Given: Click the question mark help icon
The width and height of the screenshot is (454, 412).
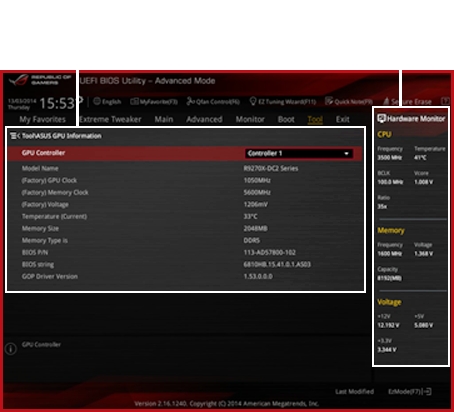Looking at the screenshot, I should pyautogui.click(x=445, y=101).
